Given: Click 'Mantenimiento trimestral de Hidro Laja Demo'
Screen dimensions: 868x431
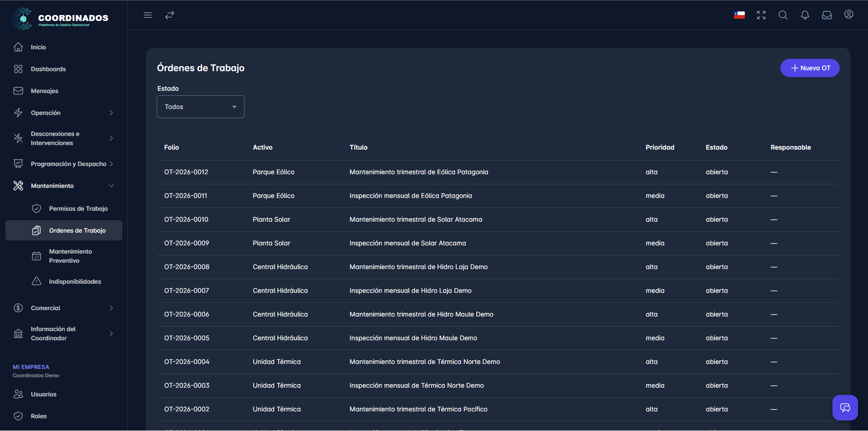Looking at the screenshot, I should (419, 267).
